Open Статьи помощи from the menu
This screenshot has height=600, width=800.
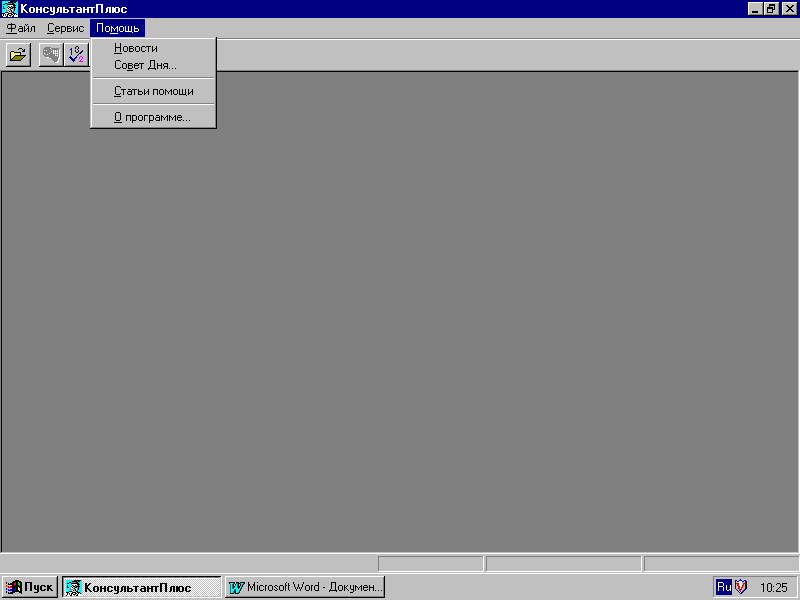(x=154, y=91)
